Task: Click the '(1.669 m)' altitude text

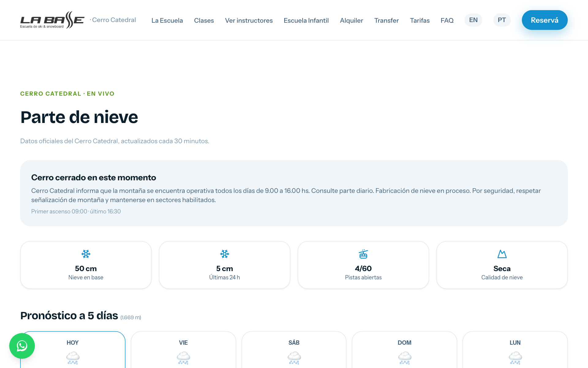Action: point(131,317)
